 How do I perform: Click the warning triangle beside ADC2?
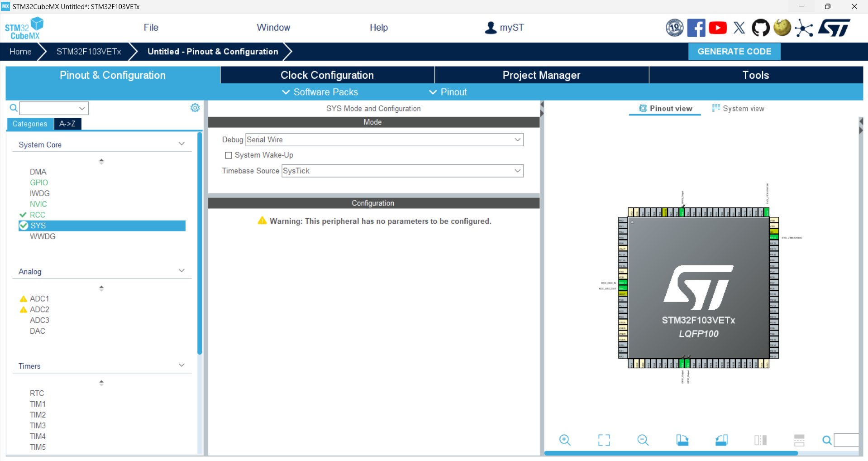(24, 310)
